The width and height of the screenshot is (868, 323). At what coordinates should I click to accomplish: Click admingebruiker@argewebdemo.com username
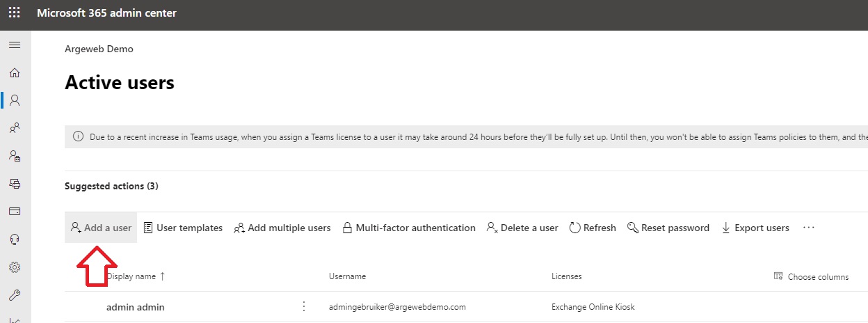click(x=397, y=306)
